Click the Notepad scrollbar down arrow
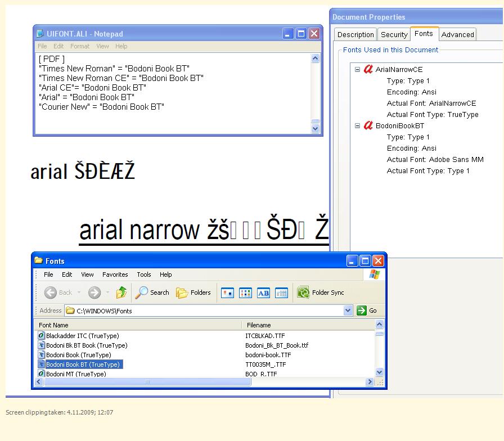The height and width of the screenshot is (441, 504). pyautogui.click(x=315, y=129)
